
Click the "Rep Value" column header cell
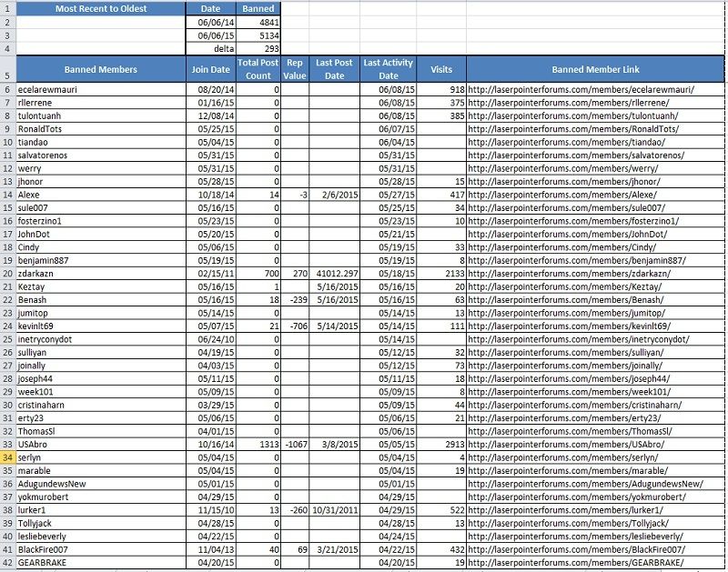pyautogui.click(x=295, y=69)
